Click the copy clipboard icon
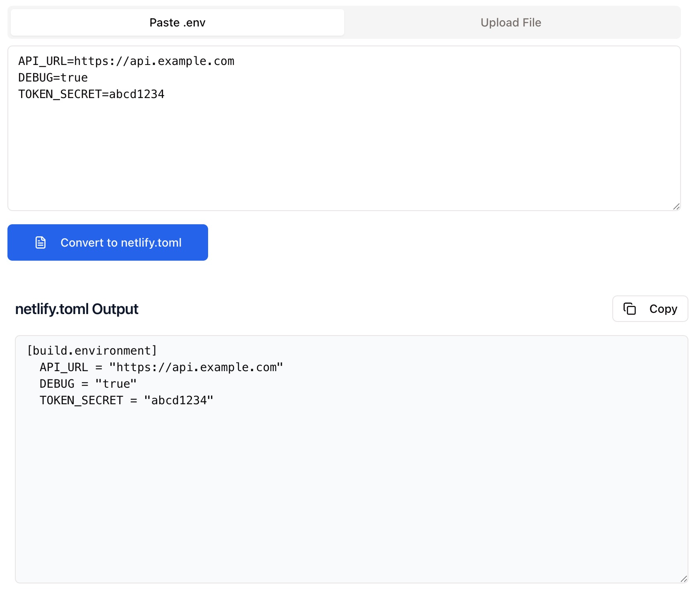Screen dimensions: 700x595 click(x=629, y=309)
